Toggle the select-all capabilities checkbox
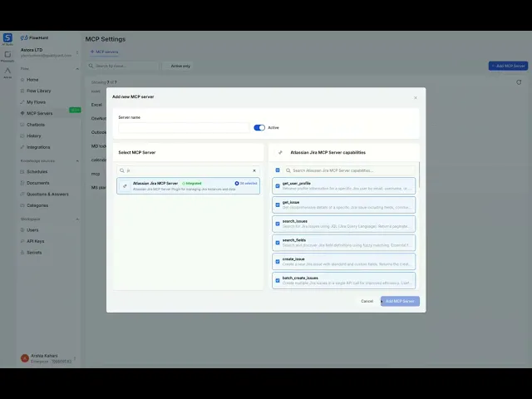 pos(278,170)
